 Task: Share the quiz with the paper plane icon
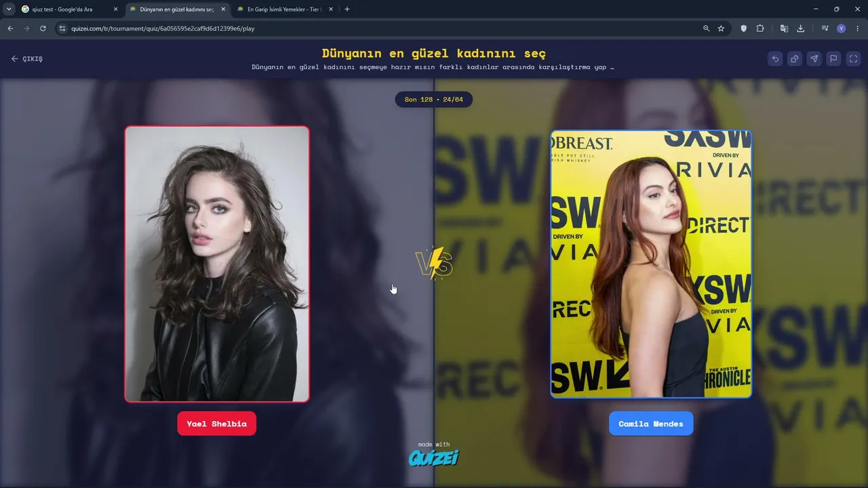click(814, 59)
